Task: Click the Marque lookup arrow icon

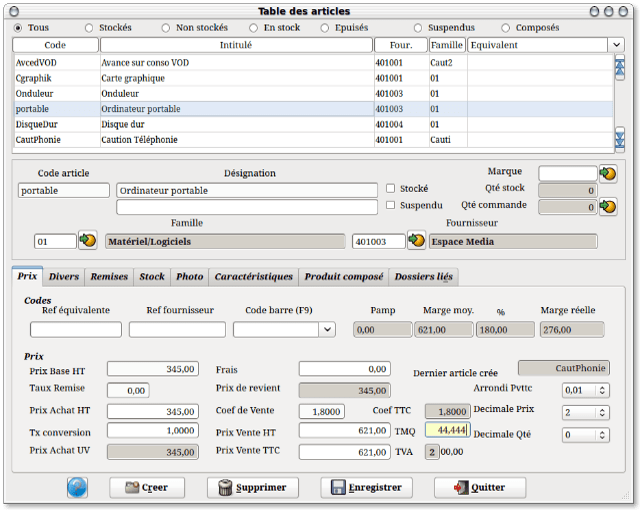Action: pyautogui.click(x=608, y=174)
